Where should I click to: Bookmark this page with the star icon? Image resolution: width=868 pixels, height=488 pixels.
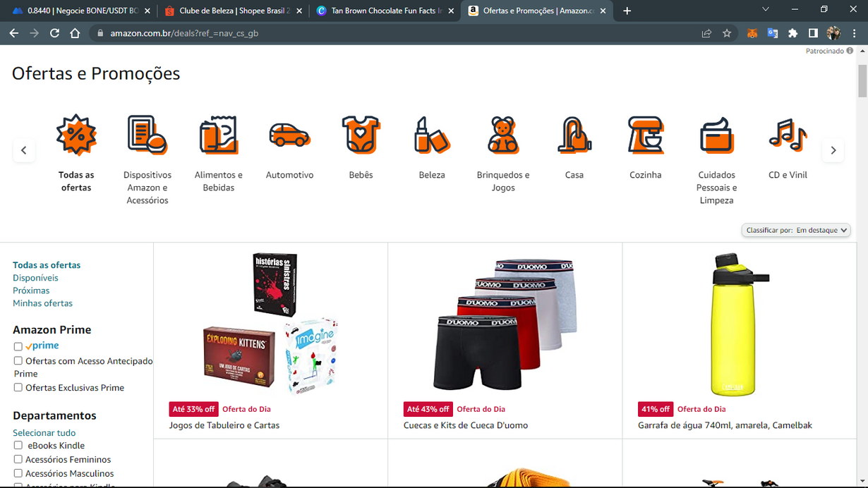pos(727,33)
